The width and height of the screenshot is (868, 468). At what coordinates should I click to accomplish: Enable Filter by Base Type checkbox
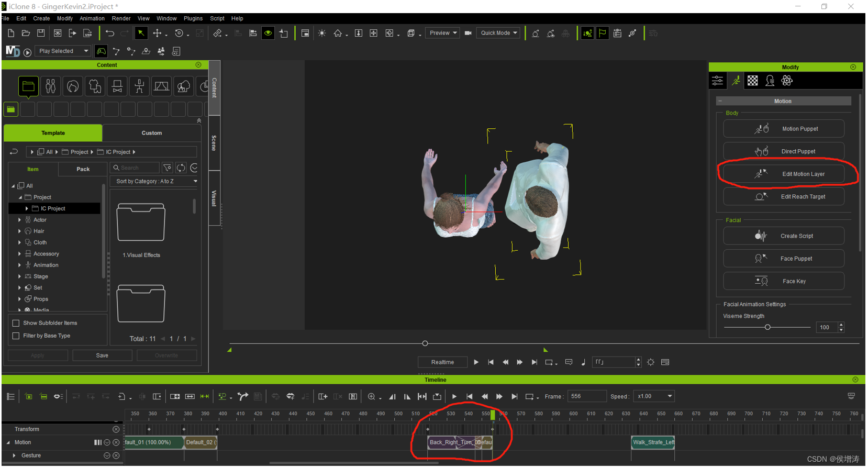point(16,336)
